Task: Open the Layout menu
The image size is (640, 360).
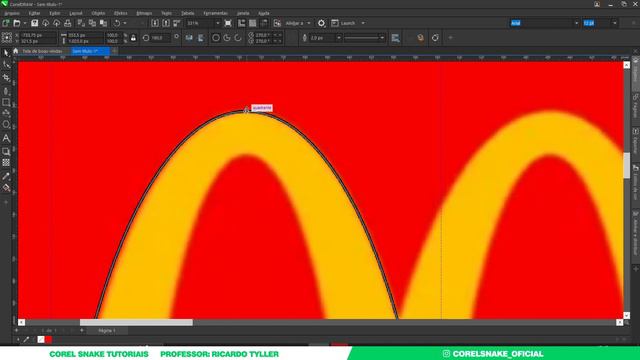Action: [76, 13]
